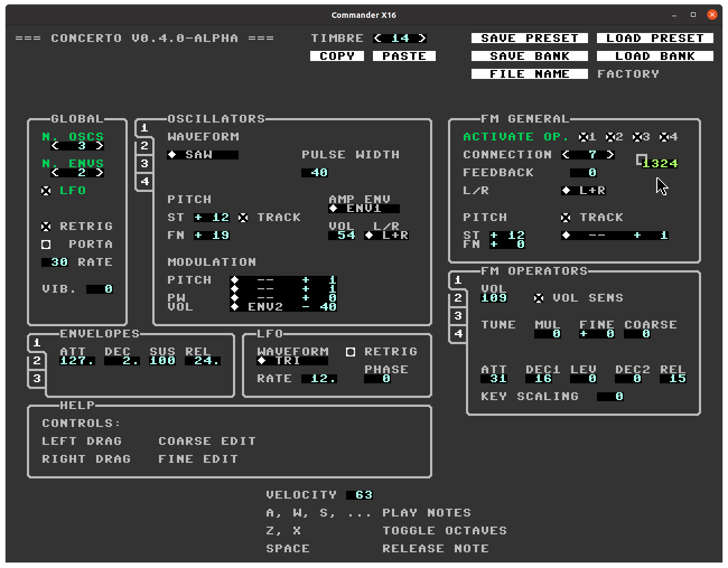Switch to FM operator tab 3
The height and width of the screenshot is (568, 728).
click(458, 316)
